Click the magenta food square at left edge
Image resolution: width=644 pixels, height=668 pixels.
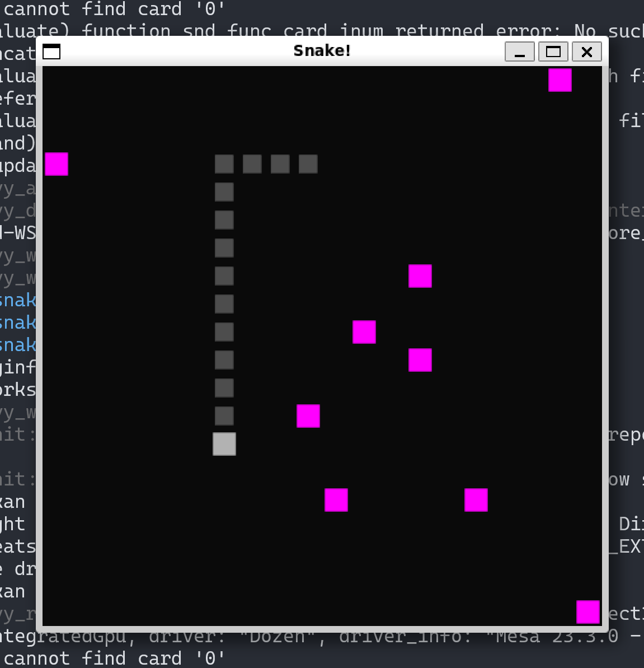click(x=57, y=164)
